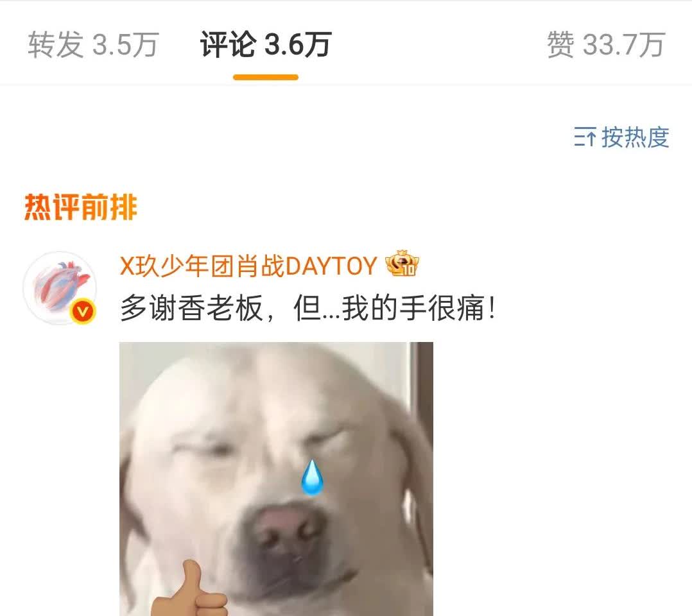Viewport: 692px width, 616px height.
Task: Tap the heart artwork inside the avatar
Action: tap(62, 286)
